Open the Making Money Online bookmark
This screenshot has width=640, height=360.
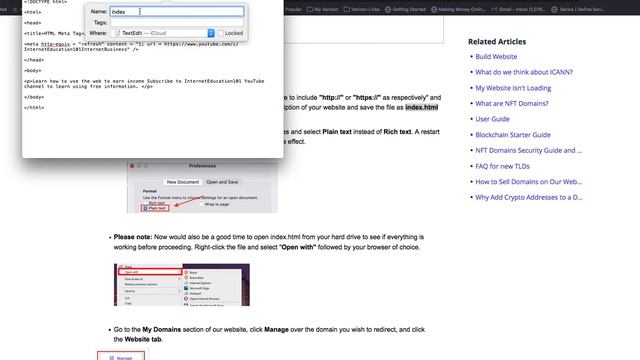pyautogui.click(x=458, y=9)
